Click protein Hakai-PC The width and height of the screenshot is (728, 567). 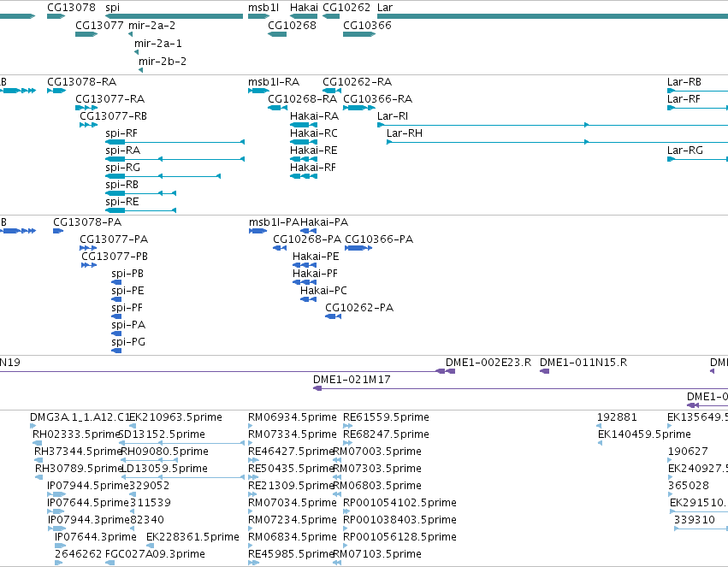(323, 291)
